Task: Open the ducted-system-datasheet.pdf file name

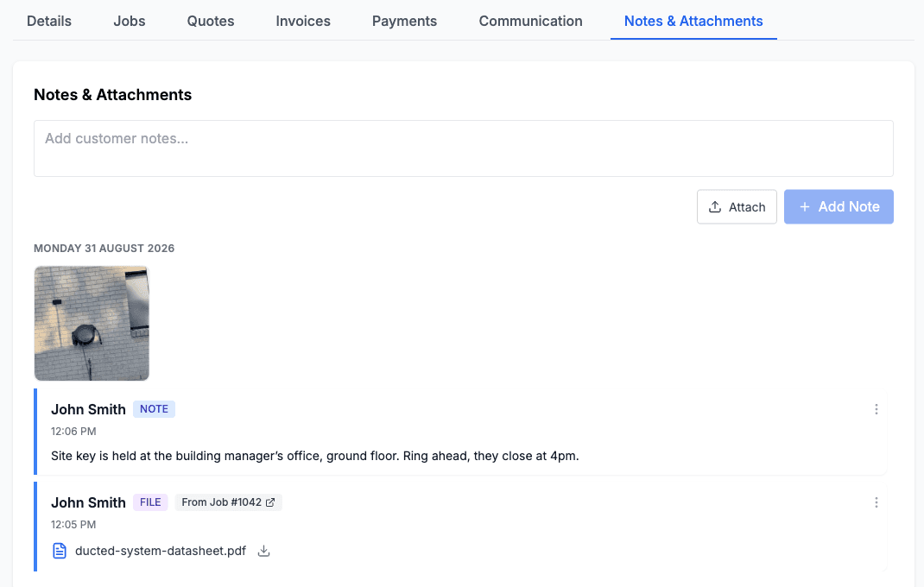Action: 161,551
